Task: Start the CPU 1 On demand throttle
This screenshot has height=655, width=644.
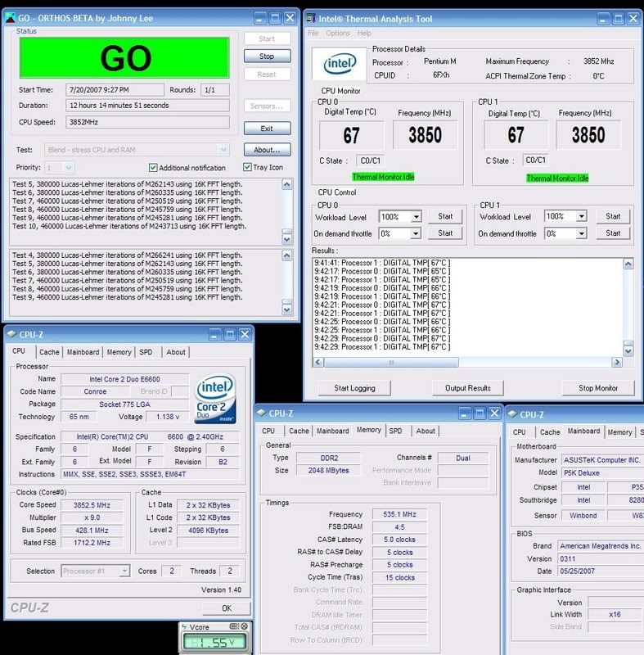Action: pos(613,233)
